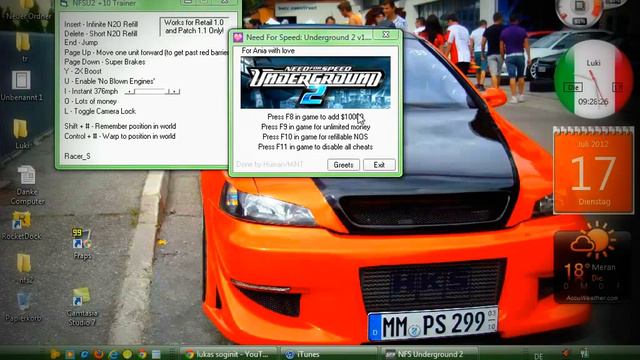This screenshot has width=640, height=360.
Task: Click 'Press F11 in game to disable all cheats'
Action: [x=315, y=147]
